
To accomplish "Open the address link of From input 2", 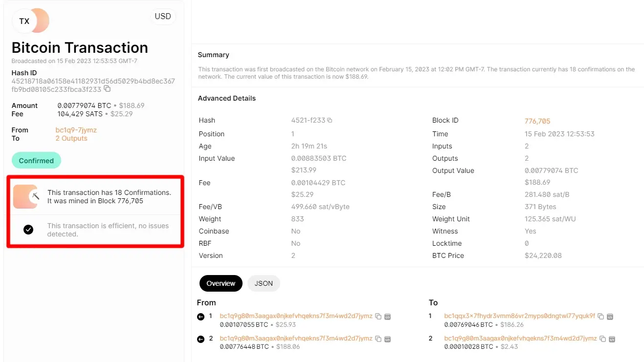I will point(296,338).
